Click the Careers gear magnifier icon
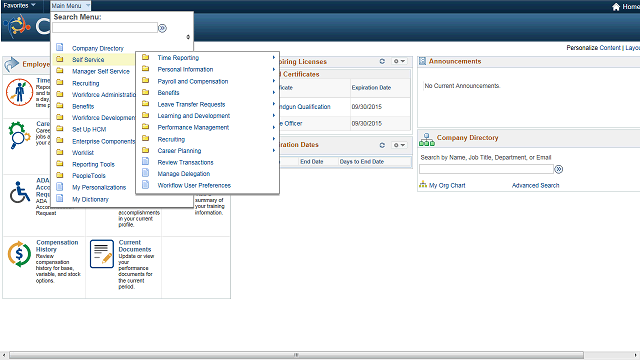The image size is (640, 360). (x=19, y=135)
